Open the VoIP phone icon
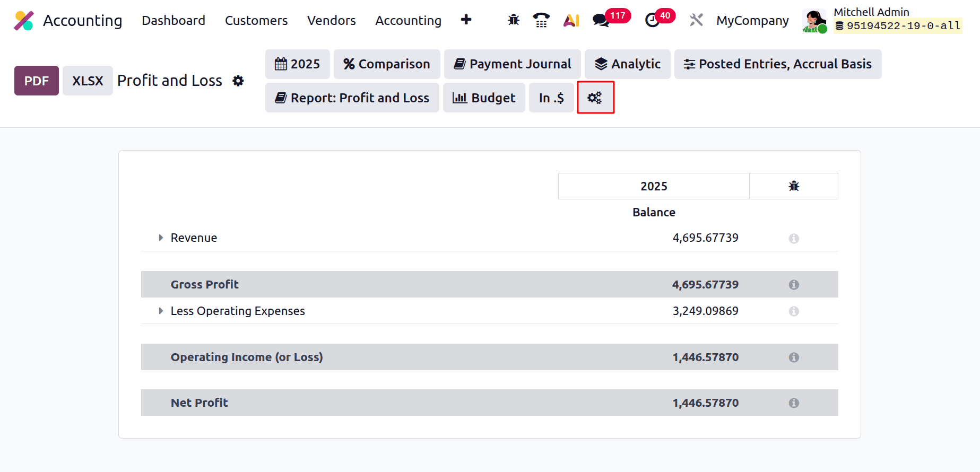The height and width of the screenshot is (472, 980). [x=541, y=20]
